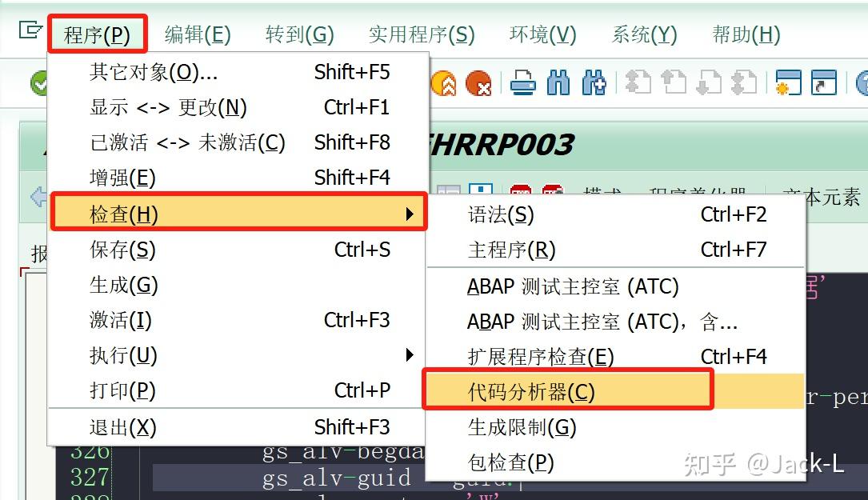868x500 pixels.
Task: Click the First Page icon
Action: [638, 83]
